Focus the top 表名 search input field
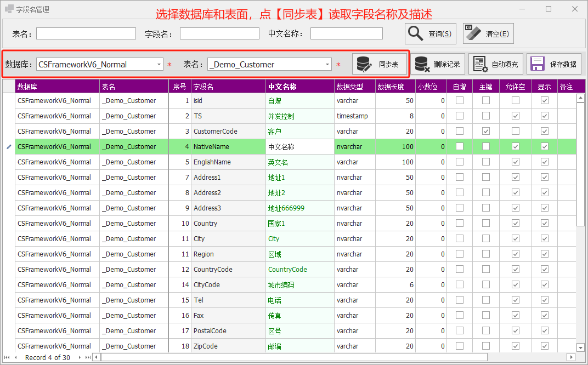Image resolution: width=588 pixels, height=365 pixels. click(86, 33)
